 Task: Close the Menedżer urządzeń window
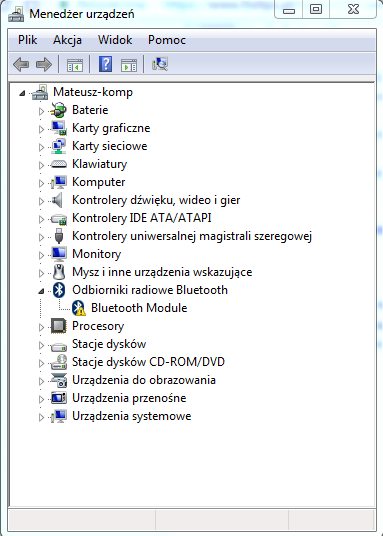coord(353,10)
